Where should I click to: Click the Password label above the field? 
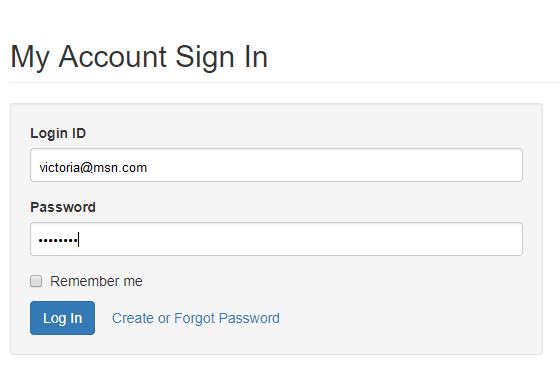[x=63, y=207]
